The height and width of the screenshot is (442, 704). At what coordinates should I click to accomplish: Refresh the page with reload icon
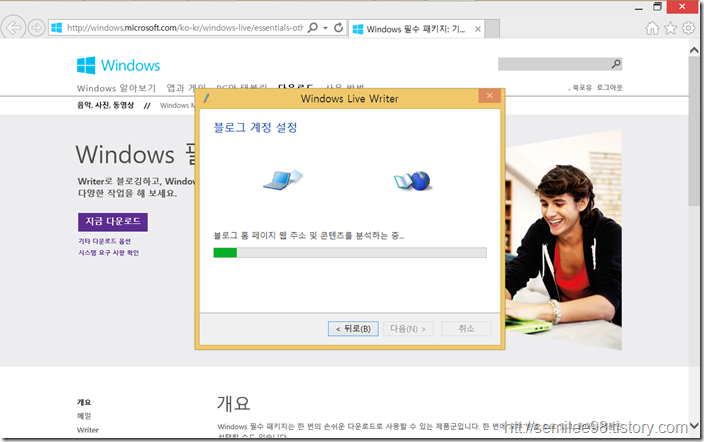[x=339, y=28]
